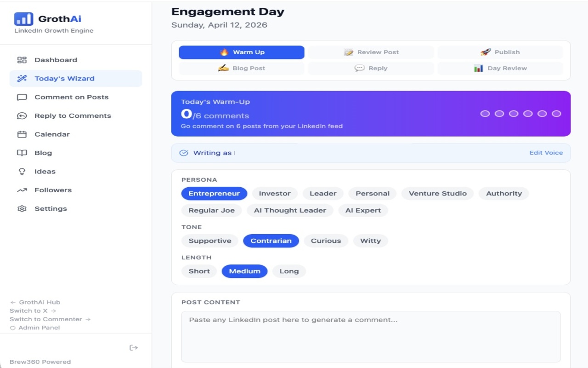Screen dimensions: 588x368
Task: Click the Post Content text box
Action: pos(370,337)
